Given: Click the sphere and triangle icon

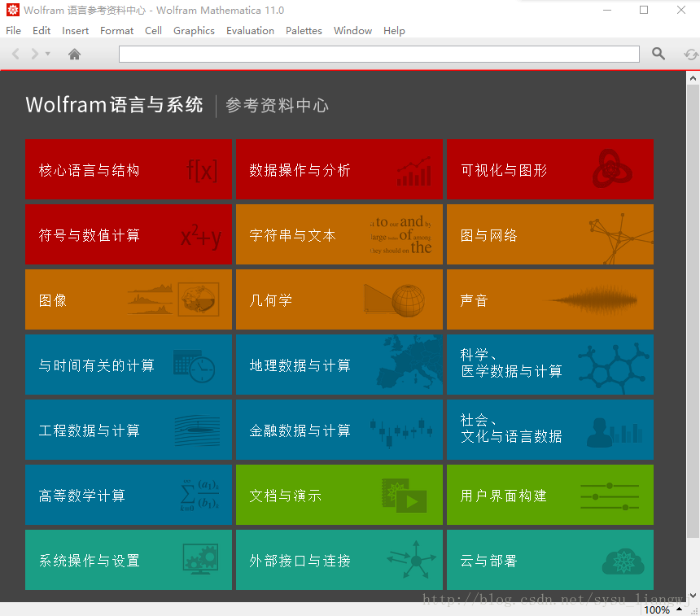Looking at the screenshot, I should 394,300.
